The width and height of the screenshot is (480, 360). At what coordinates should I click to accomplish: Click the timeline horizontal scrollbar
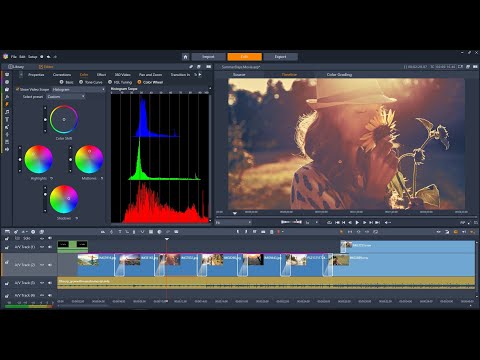click(x=83, y=305)
